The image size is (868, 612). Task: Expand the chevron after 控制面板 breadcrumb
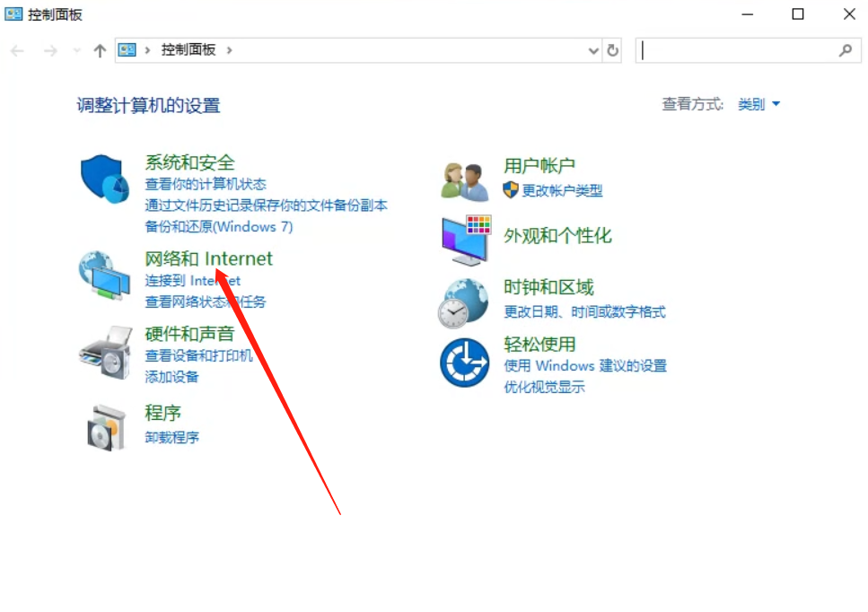coord(229,50)
